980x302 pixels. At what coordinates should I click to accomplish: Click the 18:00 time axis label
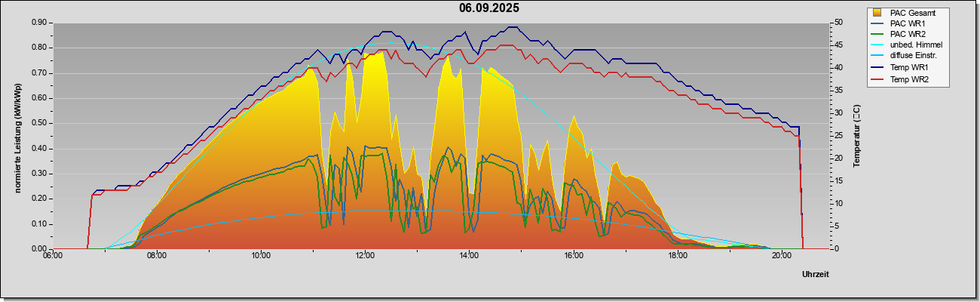678,255
